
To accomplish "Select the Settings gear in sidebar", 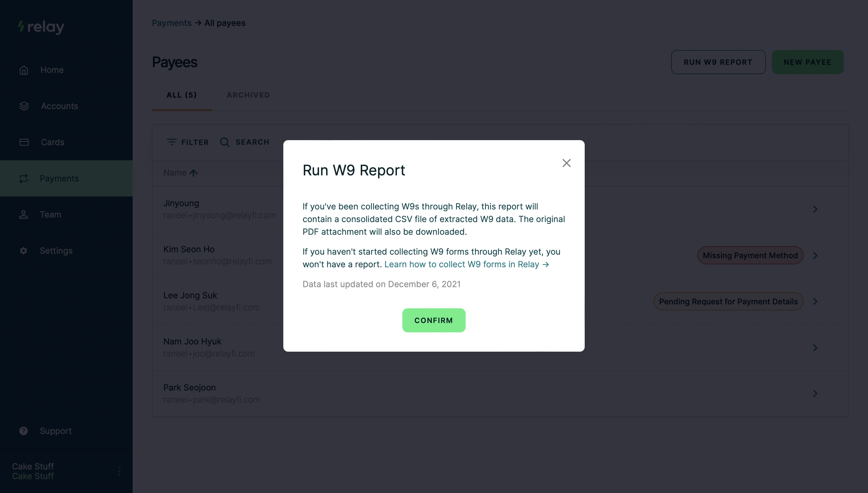I will pyautogui.click(x=24, y=250).
